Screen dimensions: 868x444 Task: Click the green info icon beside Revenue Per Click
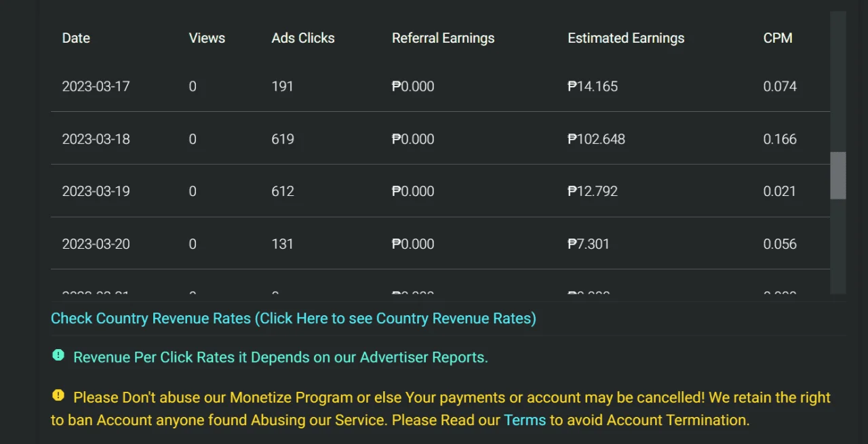point(58,355)
